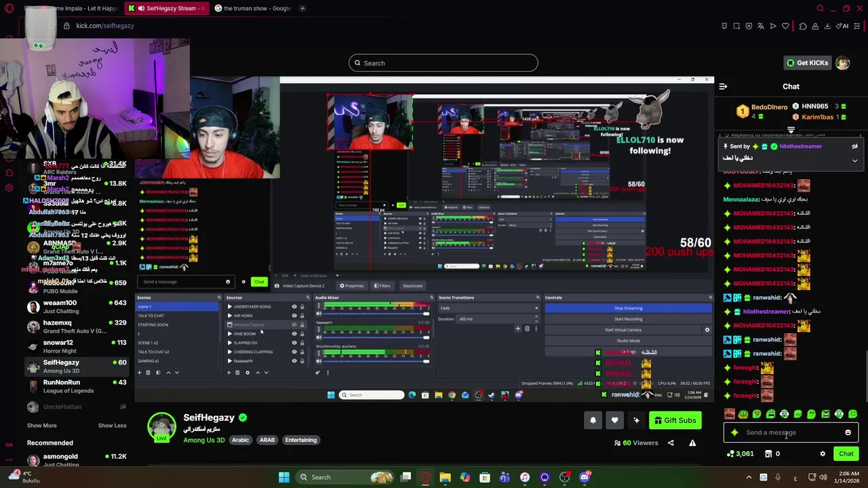This screenshot has width=868, height=488.
Task: Report the stream with the warning triangle icon
Action: [x=692, y=443]
